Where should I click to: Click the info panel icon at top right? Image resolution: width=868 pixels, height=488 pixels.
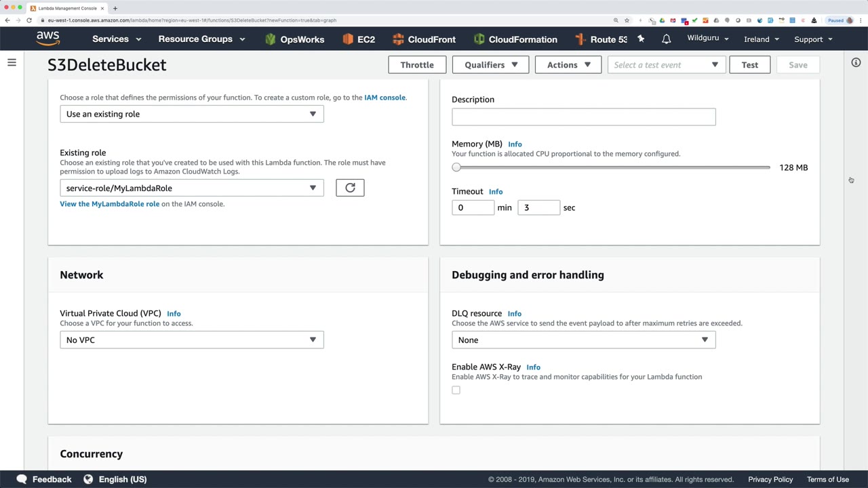pos(856,62)
